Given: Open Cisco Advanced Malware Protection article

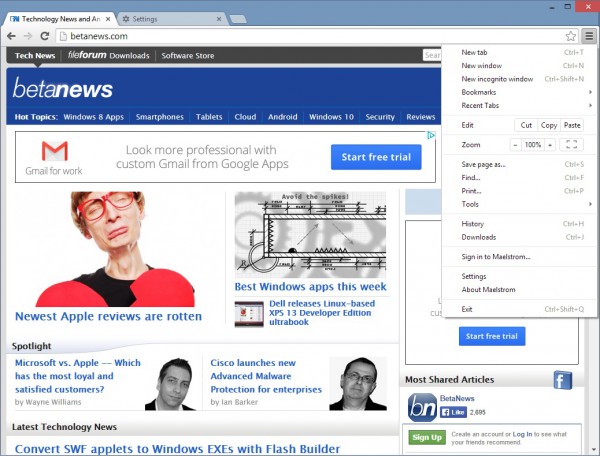Looking at the screenshot, I should [266, 376].
